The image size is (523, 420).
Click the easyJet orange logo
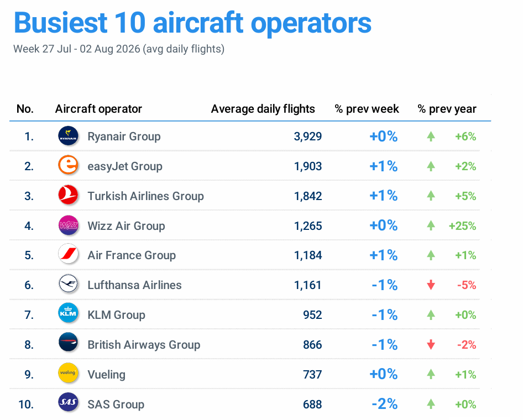tap(69, 165)
